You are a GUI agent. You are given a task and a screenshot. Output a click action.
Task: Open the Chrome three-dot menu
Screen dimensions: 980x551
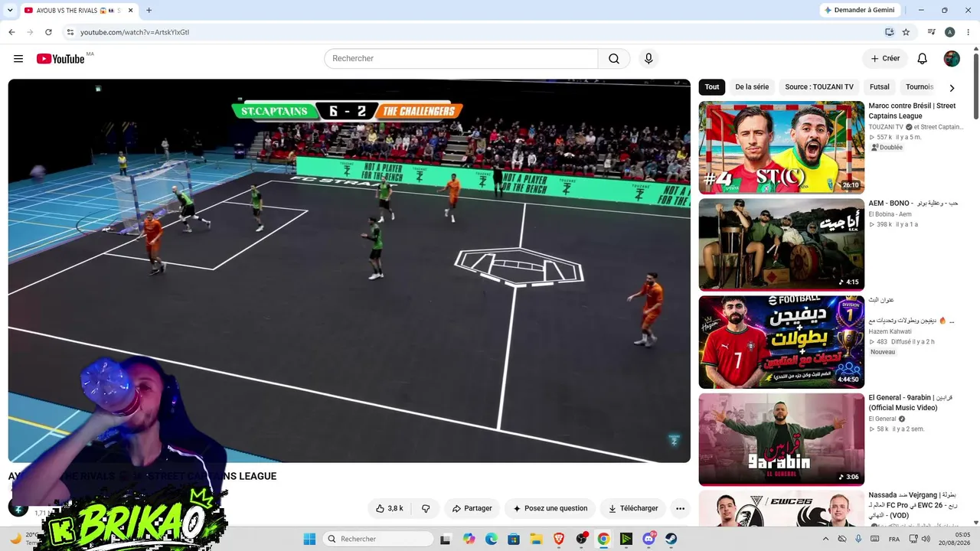[x=967, y=32]
